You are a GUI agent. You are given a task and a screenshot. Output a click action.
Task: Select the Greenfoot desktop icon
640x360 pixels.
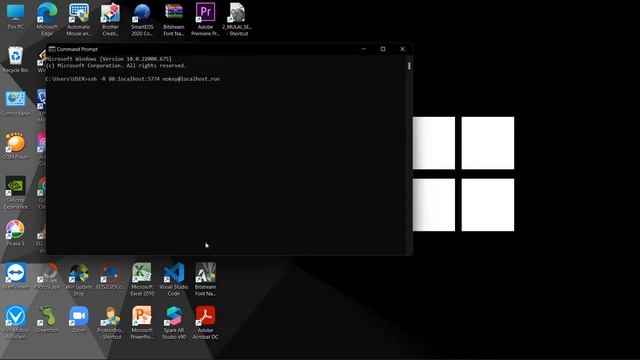pyautogui.click(x=47, y=320)
